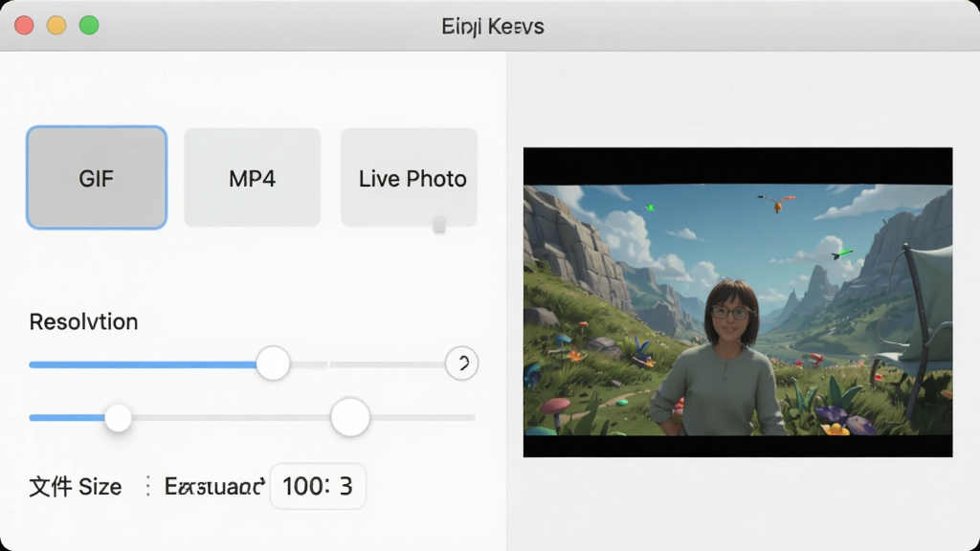Viewport: 980px width, 551px height.
Task: Focus the file size field showing 100: 3
Action: 318,486
